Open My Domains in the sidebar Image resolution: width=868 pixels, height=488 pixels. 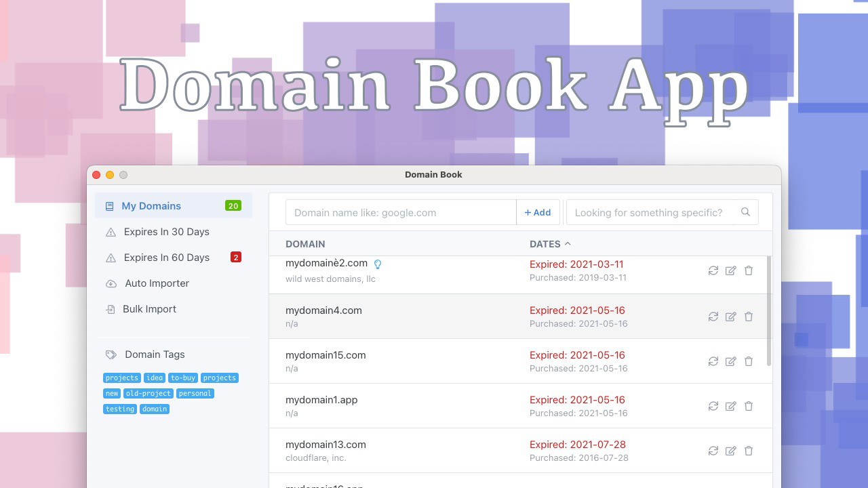174,206
